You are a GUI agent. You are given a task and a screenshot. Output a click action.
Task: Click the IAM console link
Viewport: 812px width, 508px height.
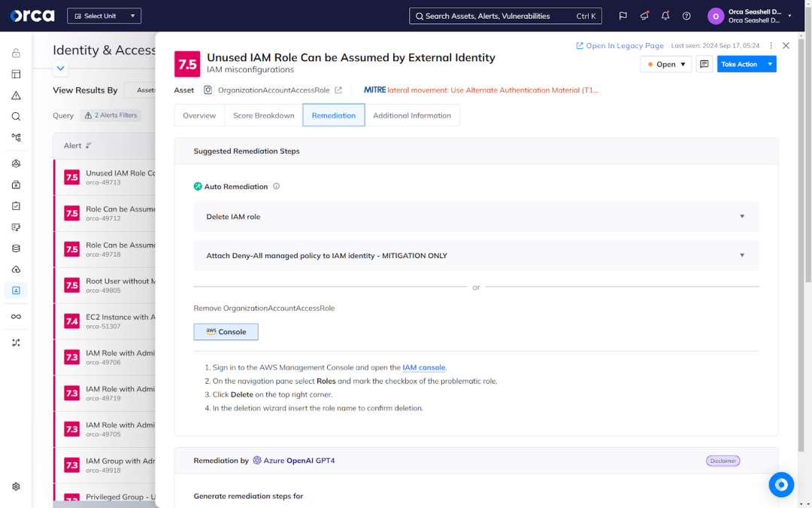point(424,368)
